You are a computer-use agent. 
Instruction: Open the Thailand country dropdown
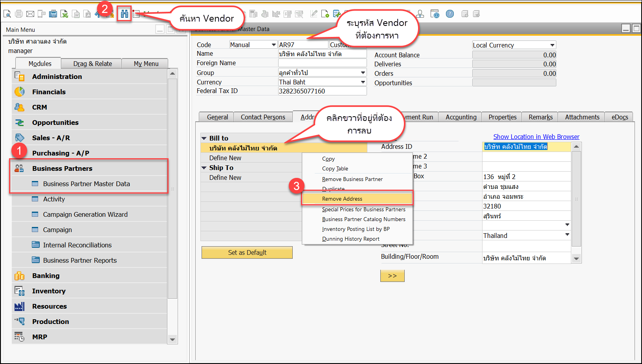(x=567, y=235)
